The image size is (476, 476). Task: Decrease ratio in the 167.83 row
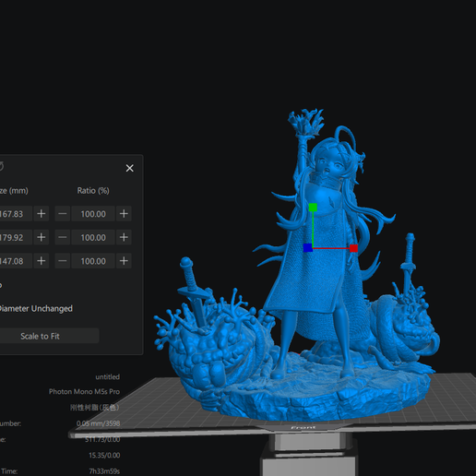tap(63, 214)
